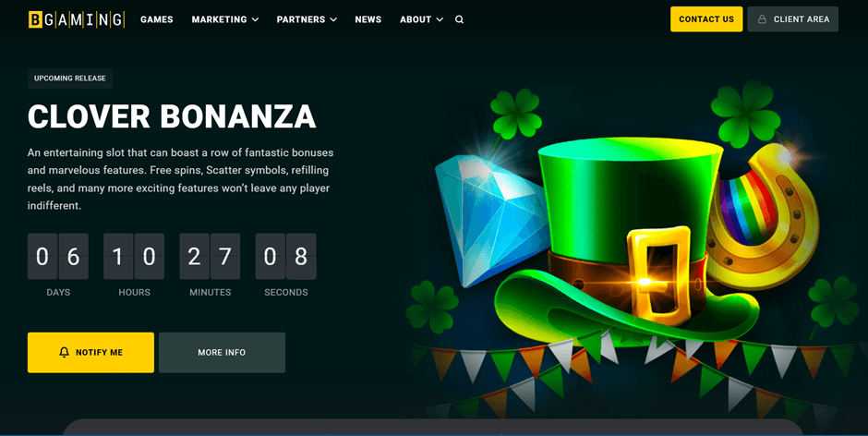The image size is (868, 436).
Task: Click the Contact Us button
Action: [x=706, y=18]
